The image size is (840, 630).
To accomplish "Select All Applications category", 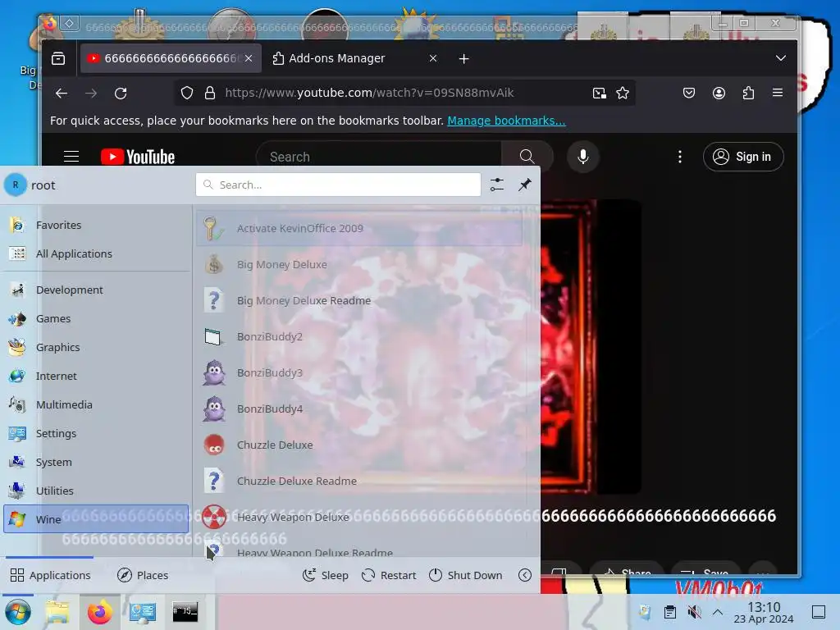I will 96,253.
